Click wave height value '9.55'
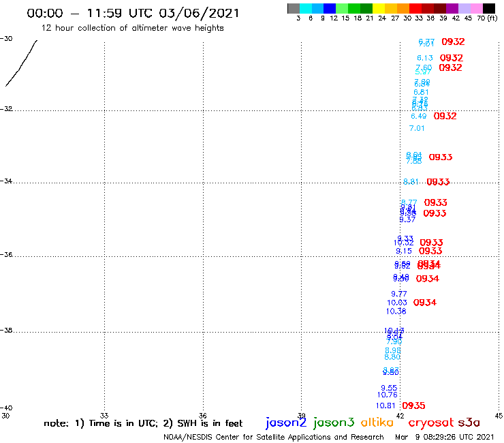This screenshot has height=443, width=504. click(x=389, y=388)
